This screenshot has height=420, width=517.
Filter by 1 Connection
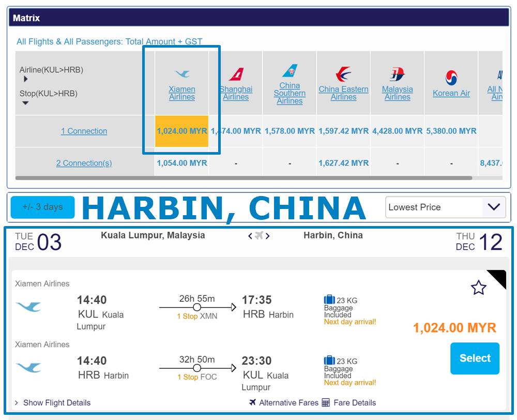84,131
